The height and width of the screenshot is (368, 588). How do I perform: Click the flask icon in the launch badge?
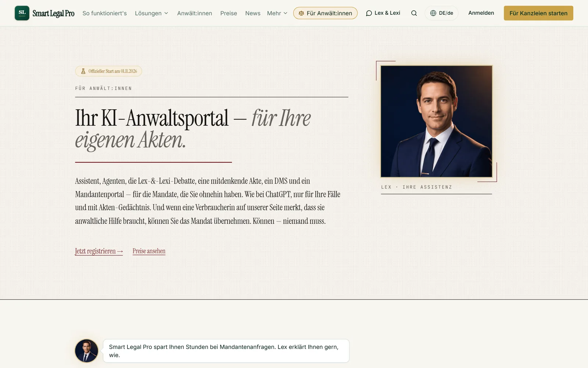83,71
